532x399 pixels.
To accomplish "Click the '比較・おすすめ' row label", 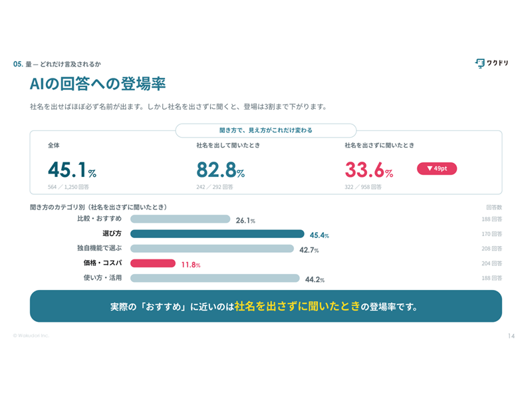I will point(99,219).
